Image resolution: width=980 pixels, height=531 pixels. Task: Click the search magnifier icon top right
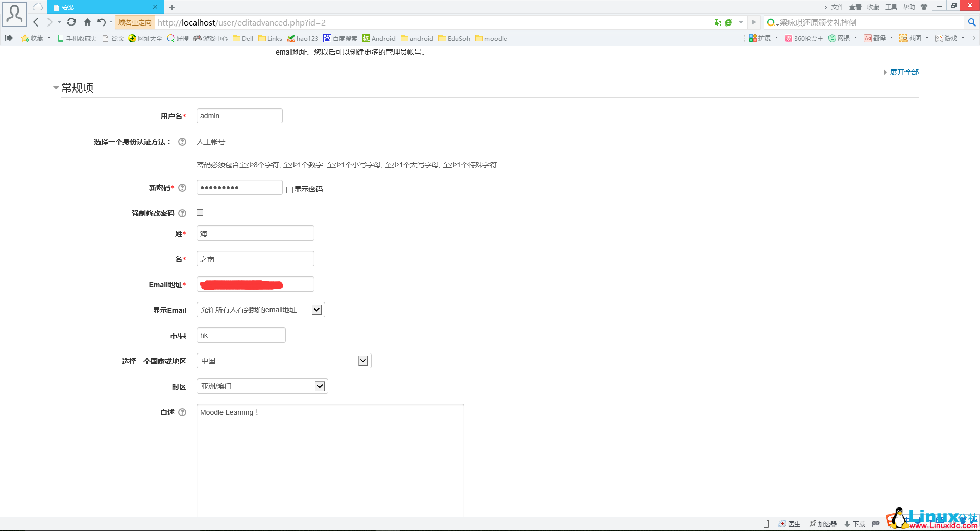tap(971, 22)
